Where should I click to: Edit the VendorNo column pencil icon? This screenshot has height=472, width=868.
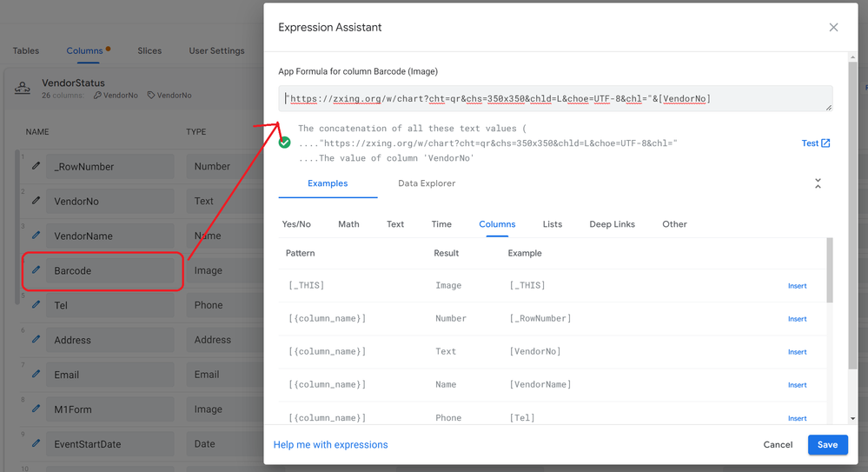[x=36, y=201]
